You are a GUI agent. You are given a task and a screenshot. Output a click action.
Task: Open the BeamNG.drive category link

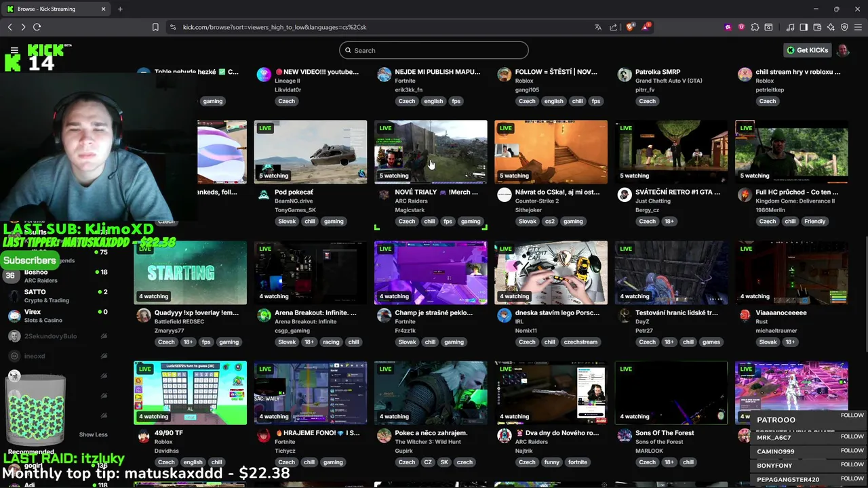click(x=294, y=201)
